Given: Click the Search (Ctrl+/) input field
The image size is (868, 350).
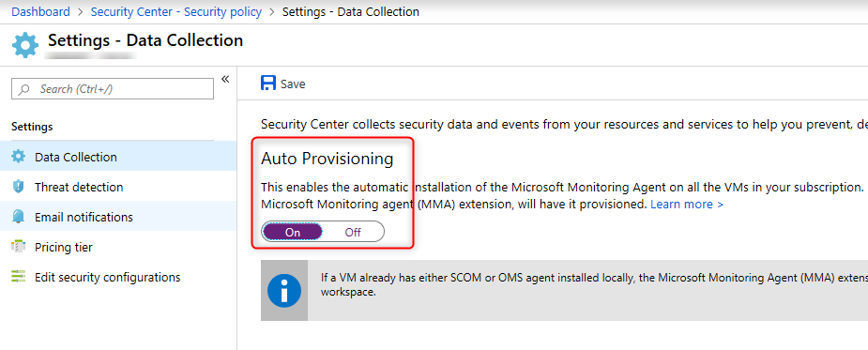Looking at the screenshot, I should (x=113, y=88).
